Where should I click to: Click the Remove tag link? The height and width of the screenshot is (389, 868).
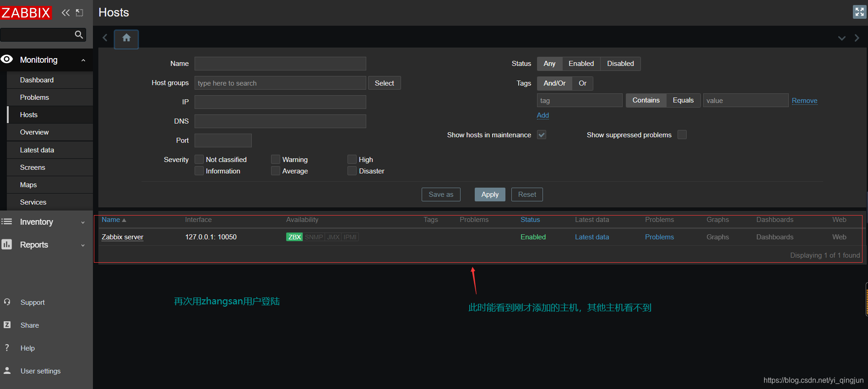[804, 101]
